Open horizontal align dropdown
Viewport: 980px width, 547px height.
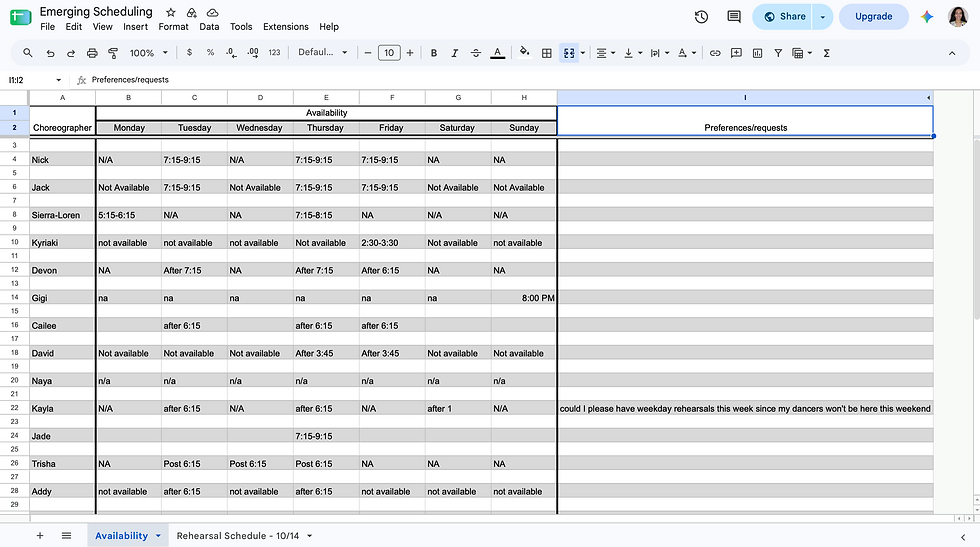click(605, 53)
